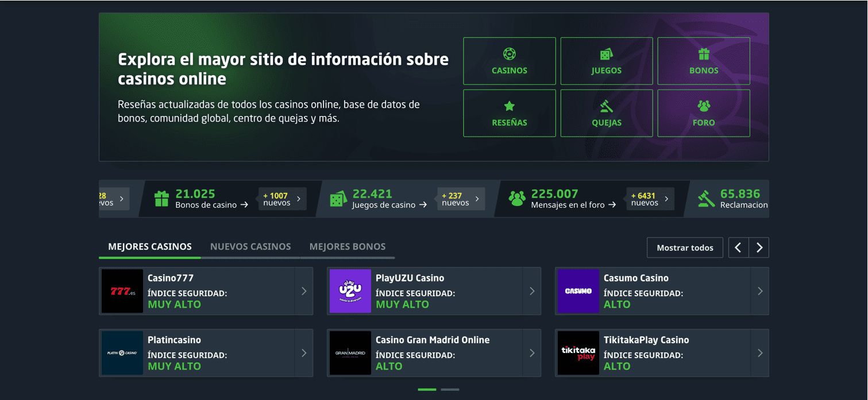Screen dimensions: 868x400
Task: Switch to the NUEVOS CASINOS tab
Action: click(250, 246)
